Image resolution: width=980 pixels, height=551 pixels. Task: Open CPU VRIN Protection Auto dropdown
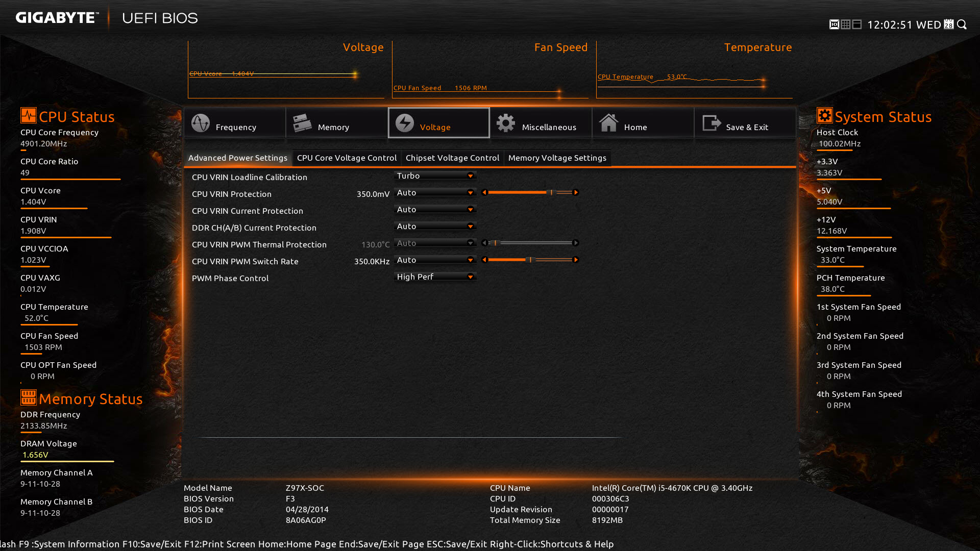(x=435, y=193)
